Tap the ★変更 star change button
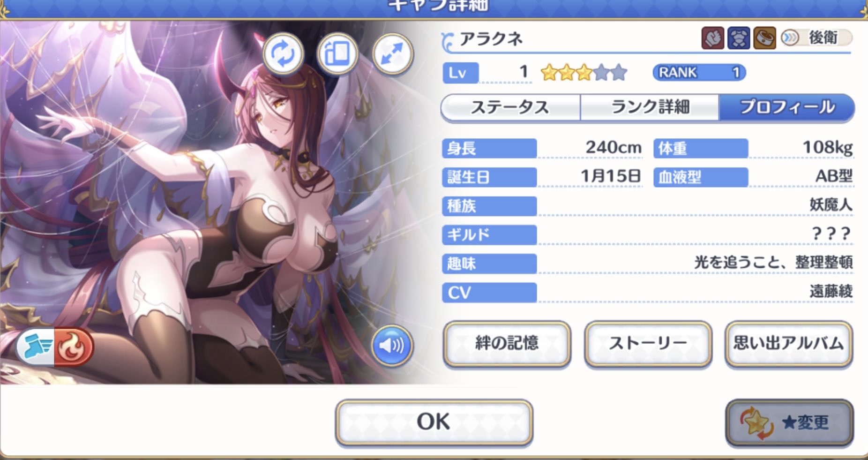This screenshot has width=868, height=460. pos(789,422)
